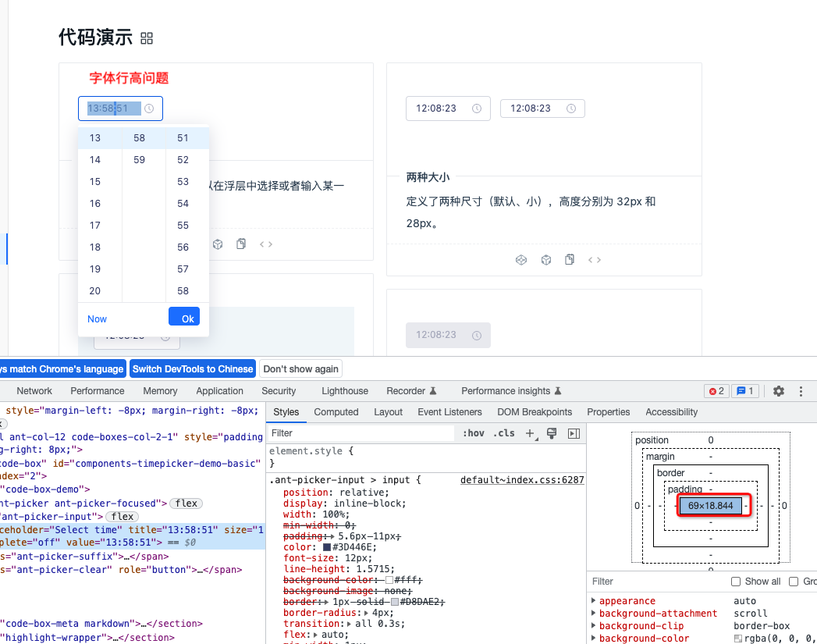The width and height of the screenshot is (817, 644).
Task: Click the Styles Filter input field
Action: [x=361, y=433]
